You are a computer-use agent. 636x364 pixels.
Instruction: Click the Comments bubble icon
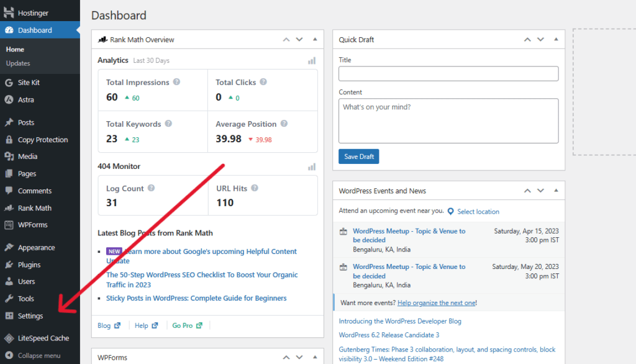(9, 190)
